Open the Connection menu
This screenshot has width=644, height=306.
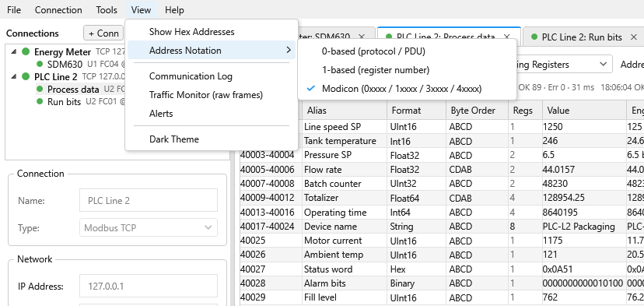58,10
